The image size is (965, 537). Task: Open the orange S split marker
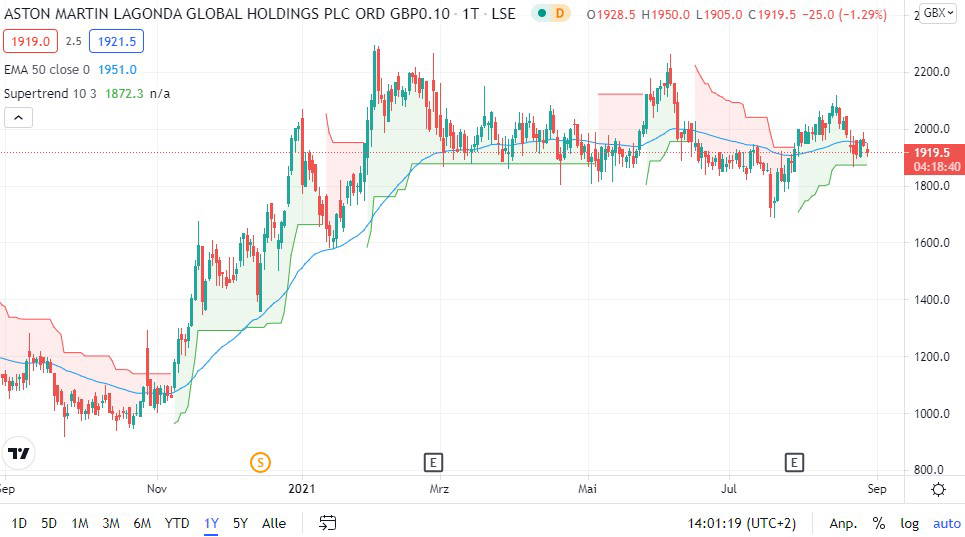pyautogui.click(x=260, y=462)
